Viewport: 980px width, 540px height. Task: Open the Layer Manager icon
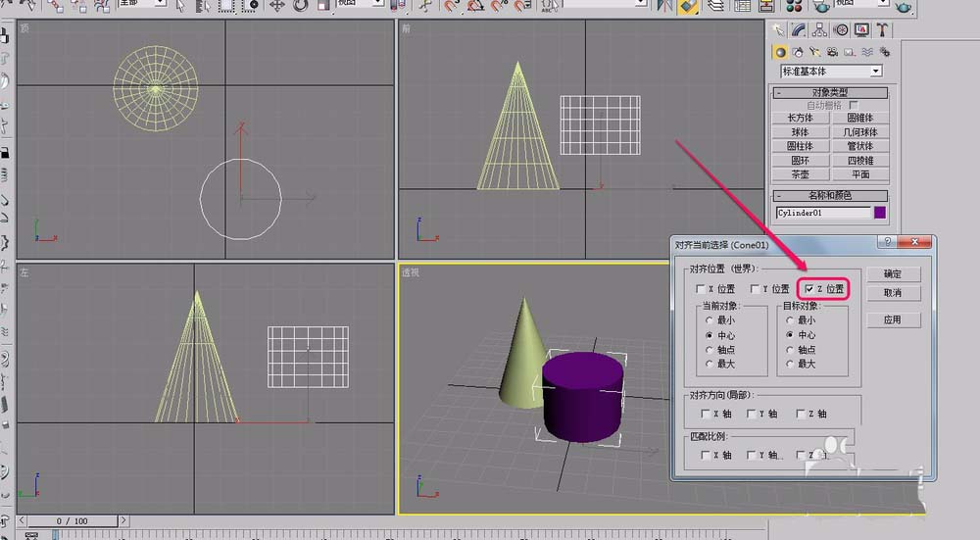point(716,6)
